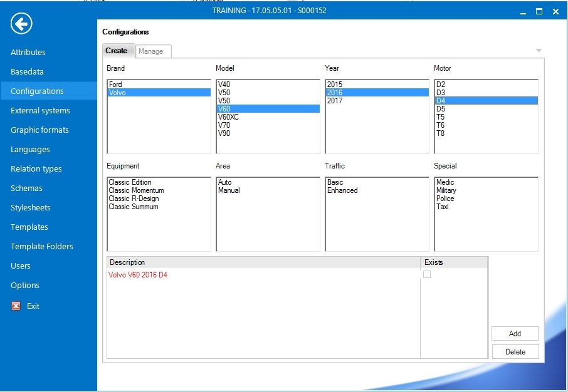Select Ford in the Brand list
This screenshot has height=392, width=568.
tap(115, 85)
